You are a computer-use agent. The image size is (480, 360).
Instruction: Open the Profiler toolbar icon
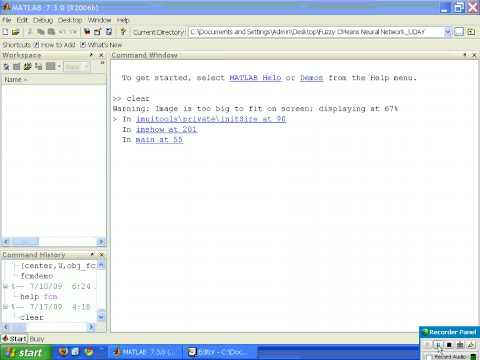pyautogui.click(x=109, y=32)
